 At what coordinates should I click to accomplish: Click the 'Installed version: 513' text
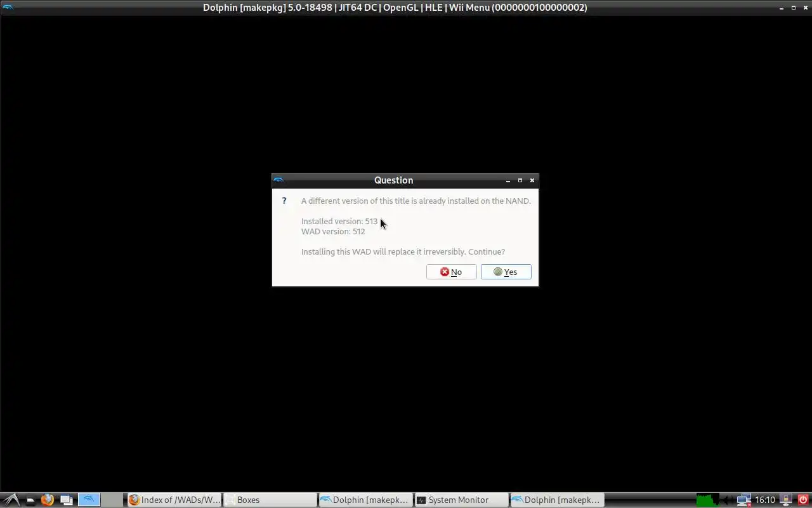point(339,221)
